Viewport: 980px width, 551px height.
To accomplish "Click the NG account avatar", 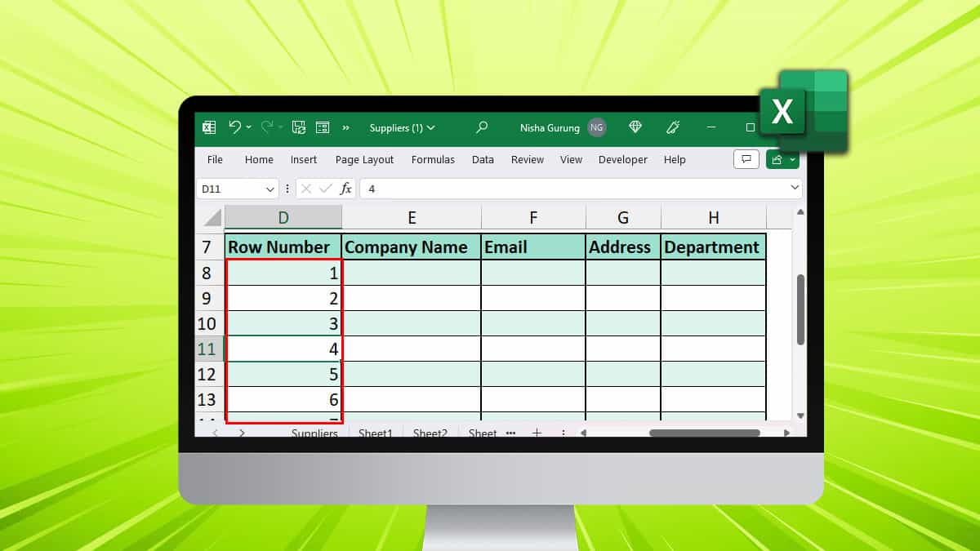I will 596,128.
